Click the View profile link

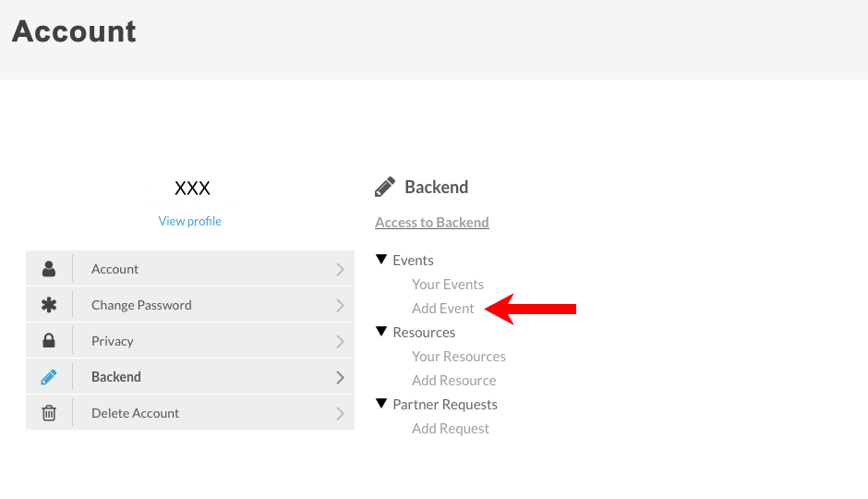click(190, 221)
